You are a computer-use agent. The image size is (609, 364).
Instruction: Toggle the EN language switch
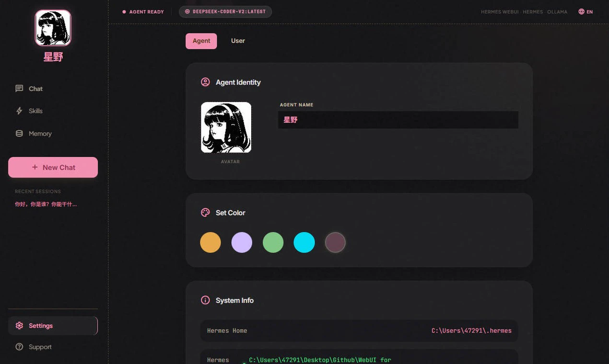585,11
